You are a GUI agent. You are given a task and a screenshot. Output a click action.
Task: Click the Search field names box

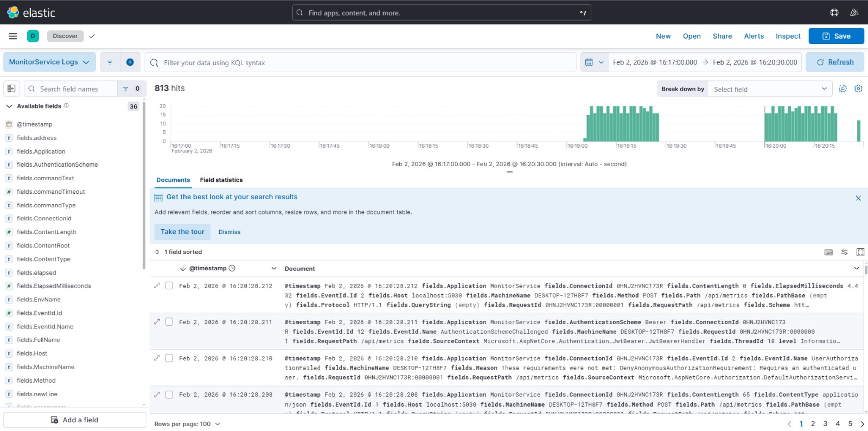(71, 88)
